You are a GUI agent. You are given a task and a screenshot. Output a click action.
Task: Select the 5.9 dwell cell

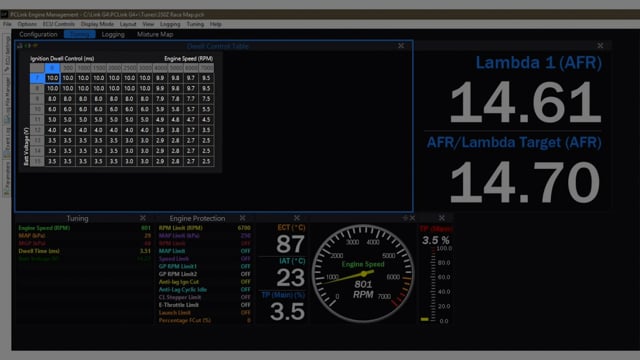(160, 109)
